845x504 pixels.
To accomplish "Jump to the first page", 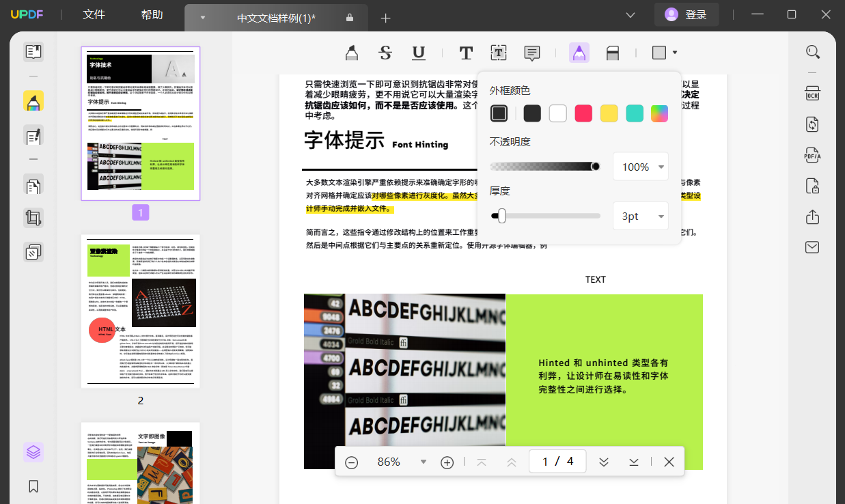I will coord(482,462).
